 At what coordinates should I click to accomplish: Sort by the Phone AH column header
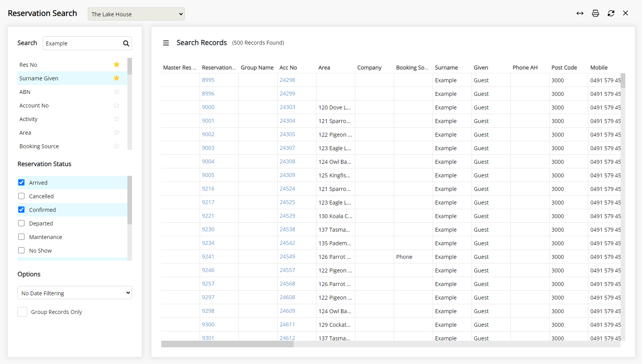[x=525, y=68]
